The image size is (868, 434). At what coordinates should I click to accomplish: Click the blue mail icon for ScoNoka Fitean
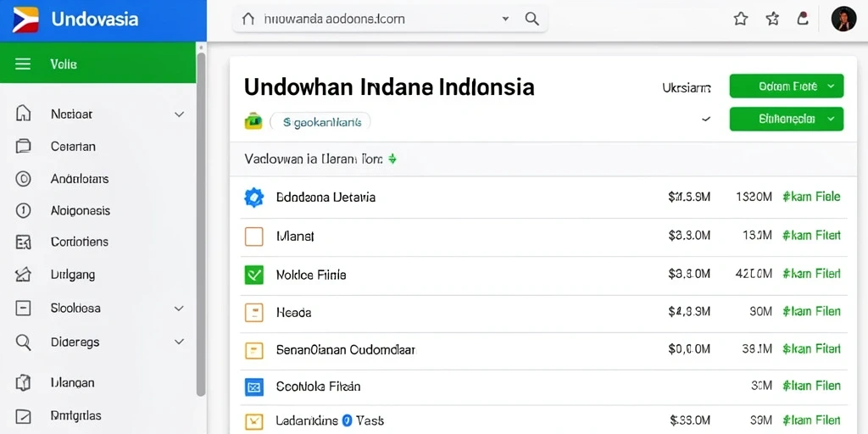click(x=254, y=387)
